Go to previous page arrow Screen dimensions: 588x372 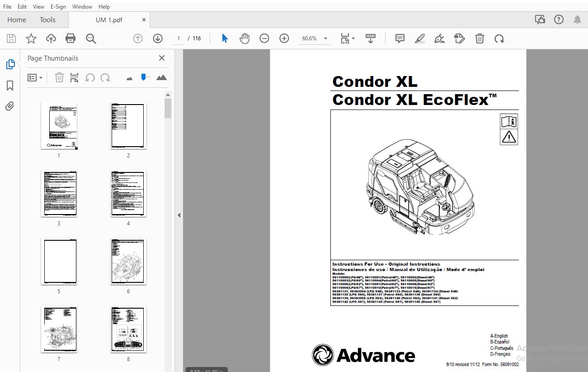(138, 38)
